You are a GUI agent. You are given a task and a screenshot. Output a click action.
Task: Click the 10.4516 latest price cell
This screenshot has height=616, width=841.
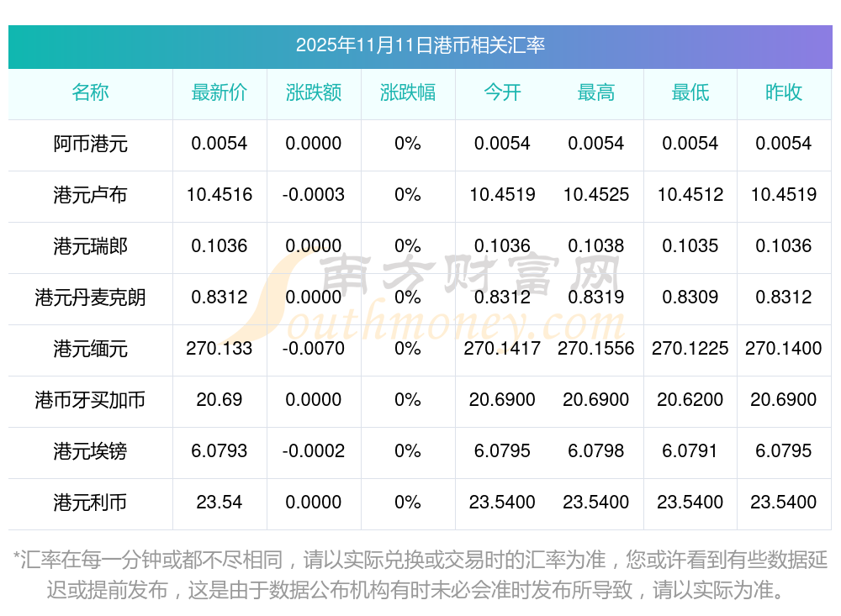point(220,195)
